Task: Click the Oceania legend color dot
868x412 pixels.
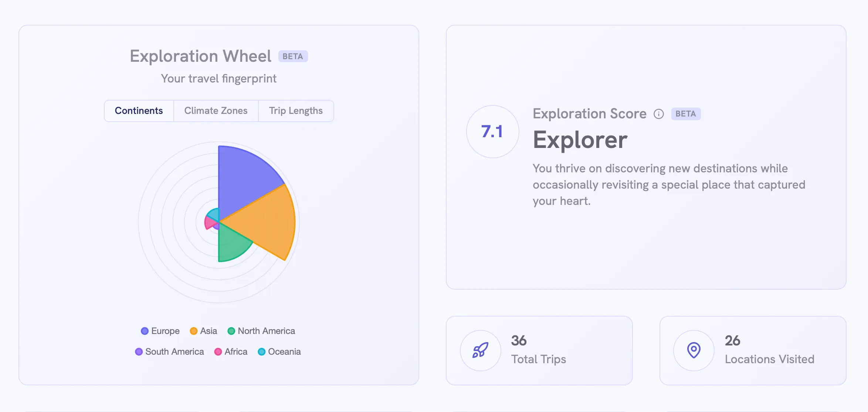Action: pos(262,352)
